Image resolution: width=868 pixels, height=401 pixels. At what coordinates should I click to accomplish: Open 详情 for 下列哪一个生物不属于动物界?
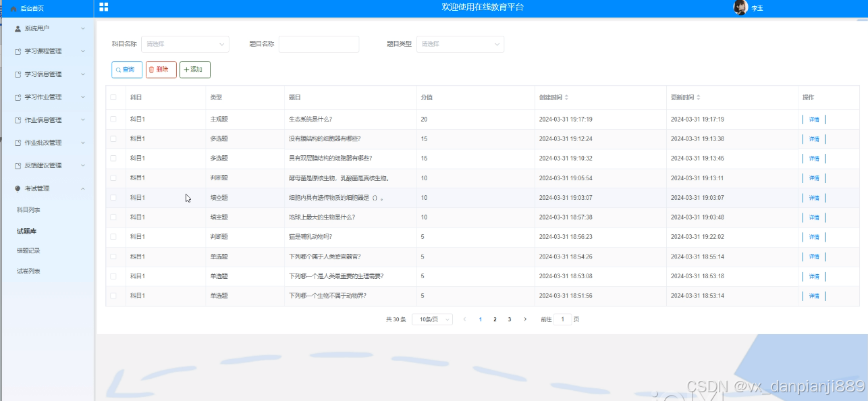click(814, 296)
